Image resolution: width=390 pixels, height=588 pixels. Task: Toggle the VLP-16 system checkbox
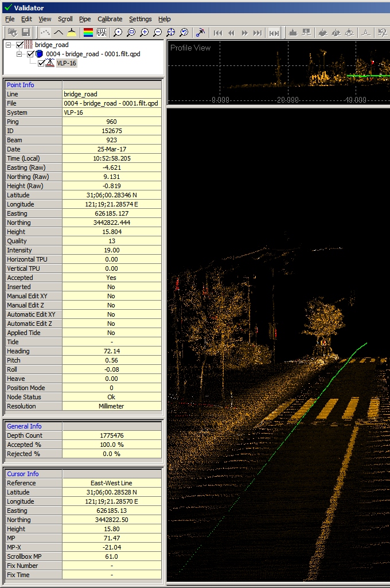point(41,63)
